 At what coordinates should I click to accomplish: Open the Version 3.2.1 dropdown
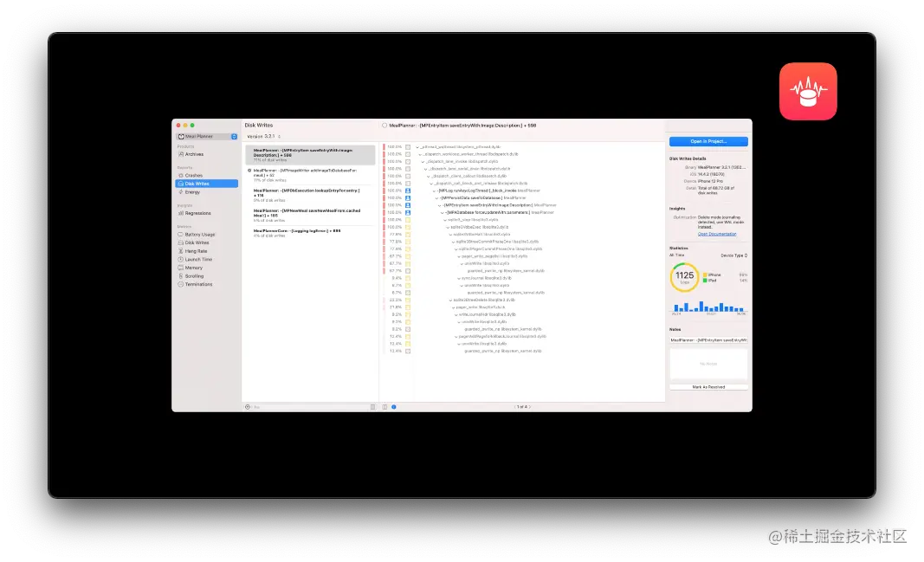(x=263, y=137)
